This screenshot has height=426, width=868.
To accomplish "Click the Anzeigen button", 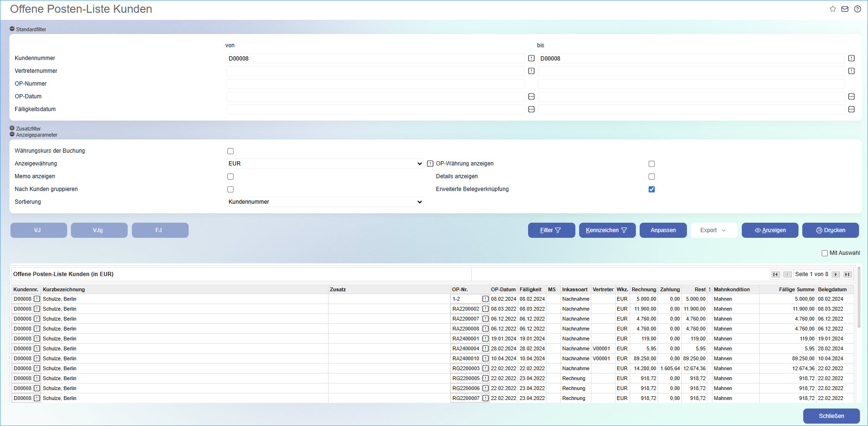I will [x=770, y=230].
